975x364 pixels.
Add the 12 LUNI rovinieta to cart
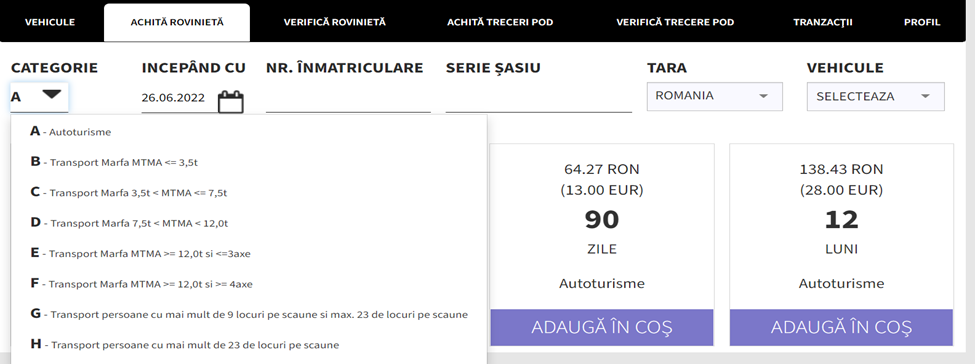click(841, 327)
